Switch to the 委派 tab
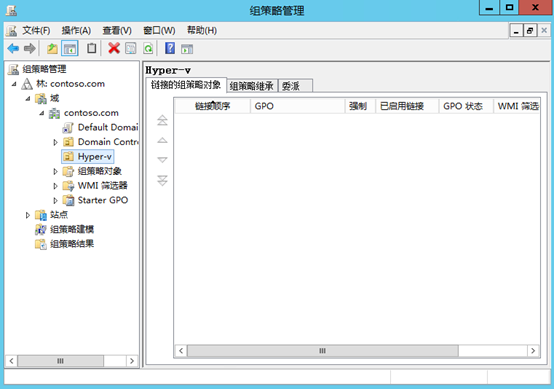This screenshot has width=554, height=389. tap(295, 86)
